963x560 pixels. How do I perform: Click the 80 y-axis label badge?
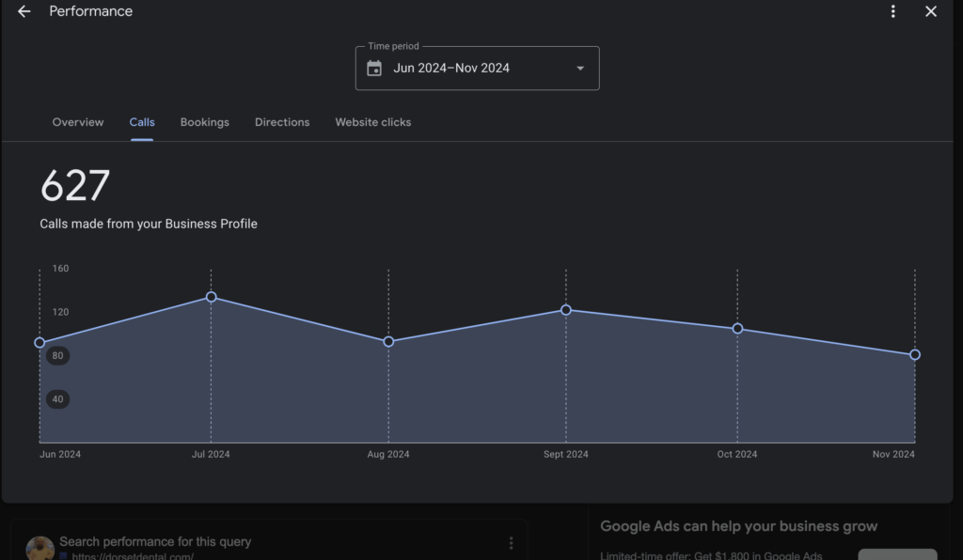click(57, 356)
